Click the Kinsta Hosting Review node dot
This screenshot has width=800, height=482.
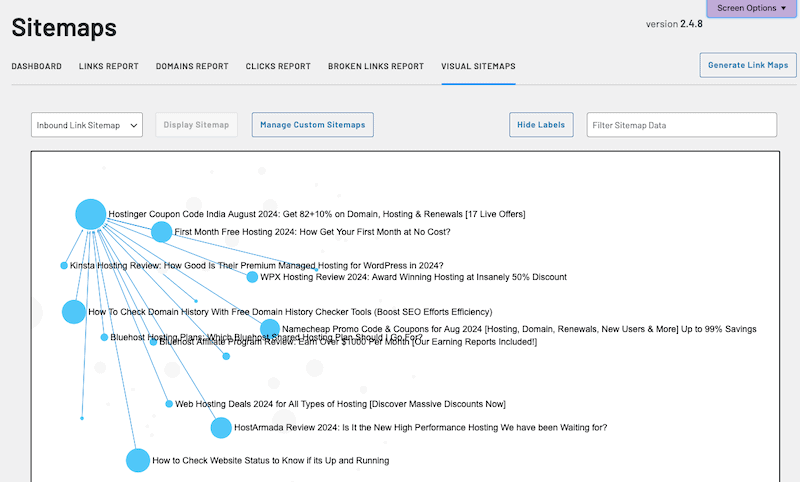pos(64,265)
